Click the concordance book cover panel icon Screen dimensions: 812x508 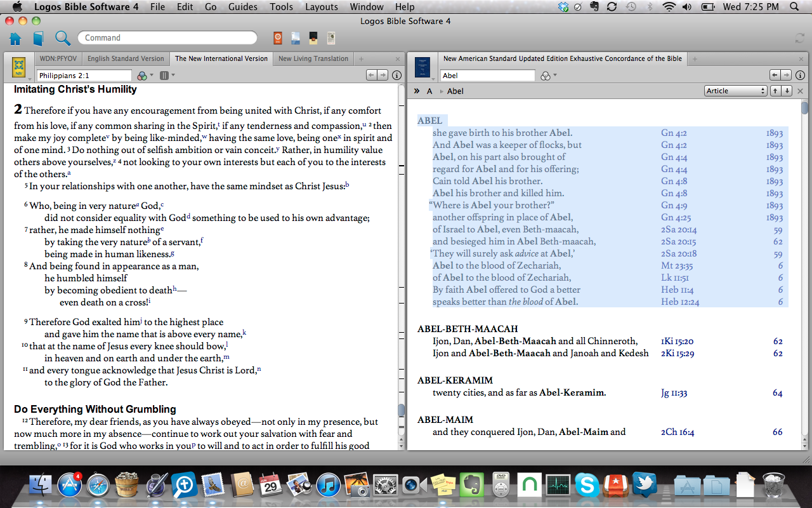[x=422, y=66]
